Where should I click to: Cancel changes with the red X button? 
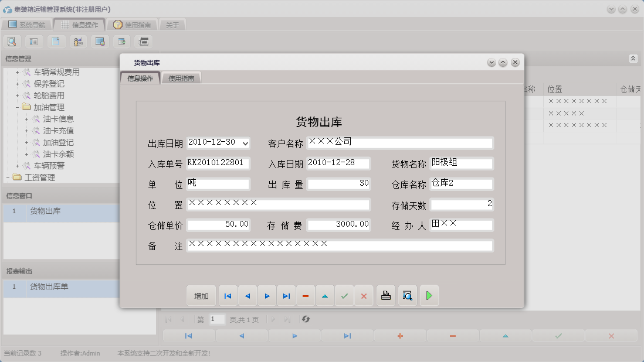tap(364, 296)
